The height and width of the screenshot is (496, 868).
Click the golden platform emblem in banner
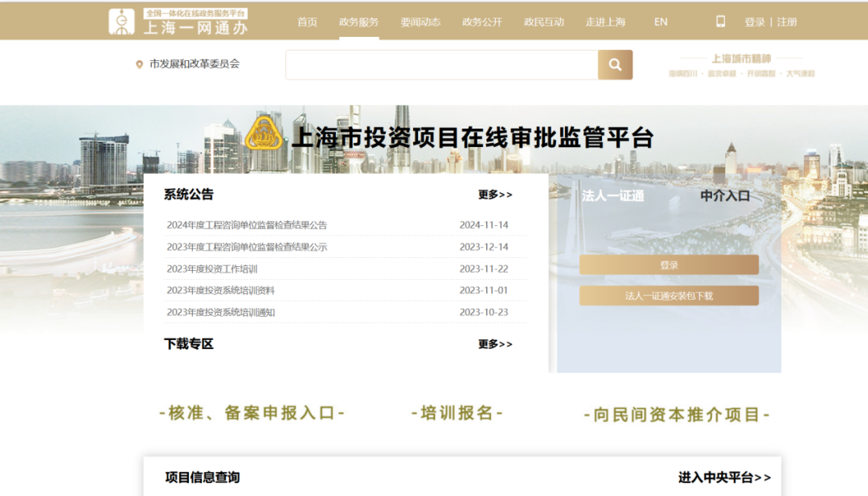click(264, 134)
